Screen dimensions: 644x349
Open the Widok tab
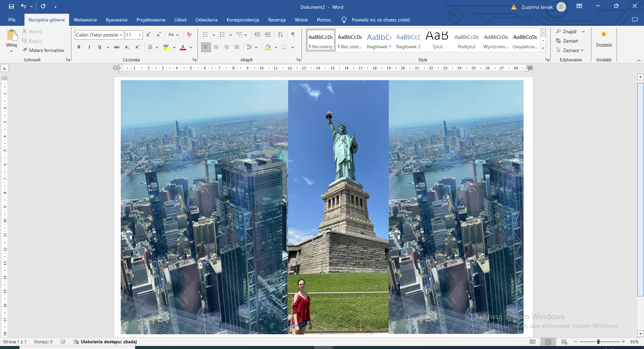301,20
